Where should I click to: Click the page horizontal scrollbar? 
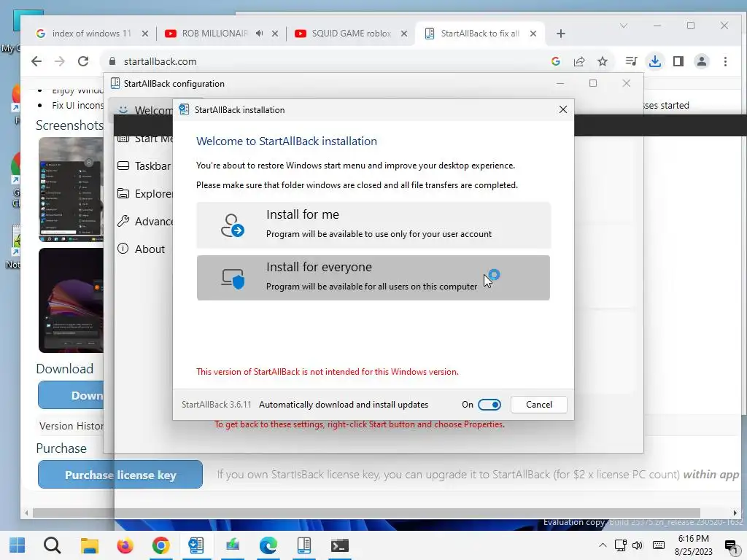pos(367,513)
